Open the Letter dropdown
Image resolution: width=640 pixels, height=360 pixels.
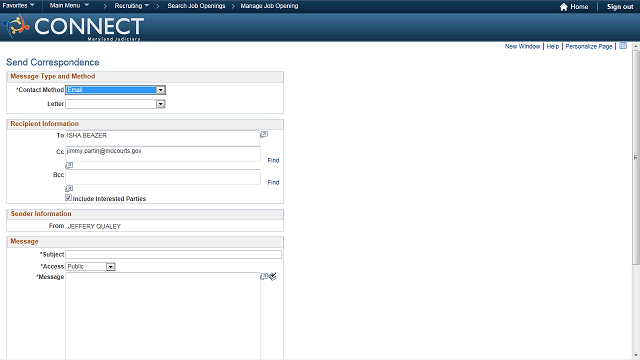point(116,104)
